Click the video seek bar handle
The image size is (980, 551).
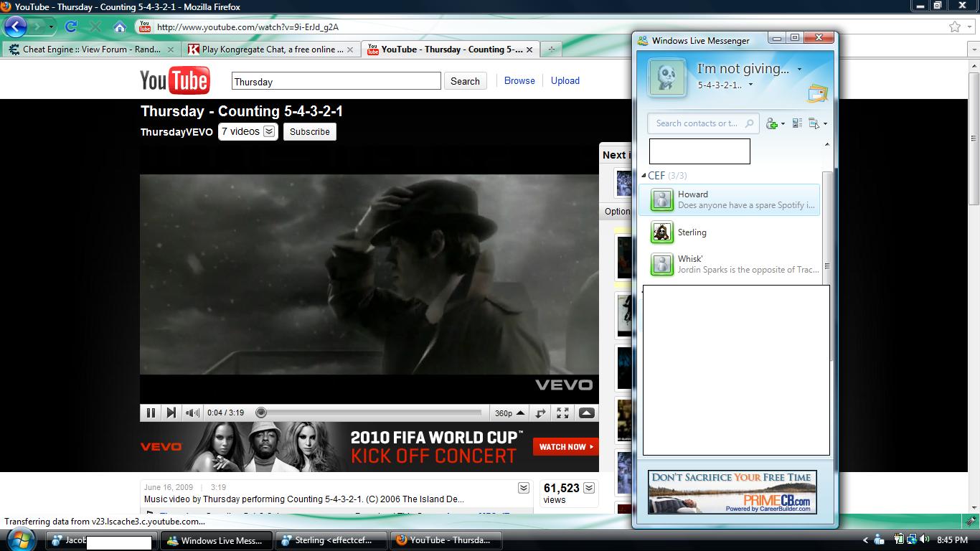click(261, 413)
